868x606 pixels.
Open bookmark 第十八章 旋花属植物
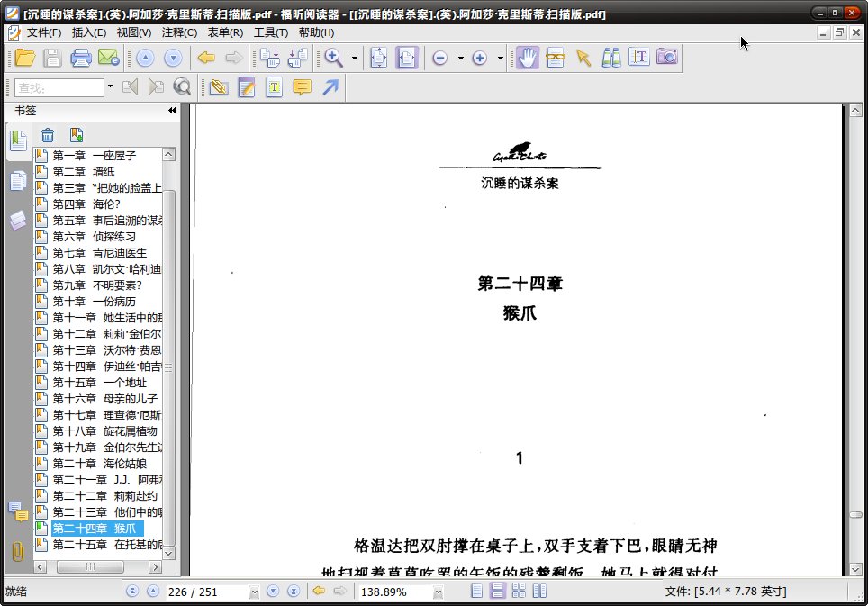tap(104, 431)
